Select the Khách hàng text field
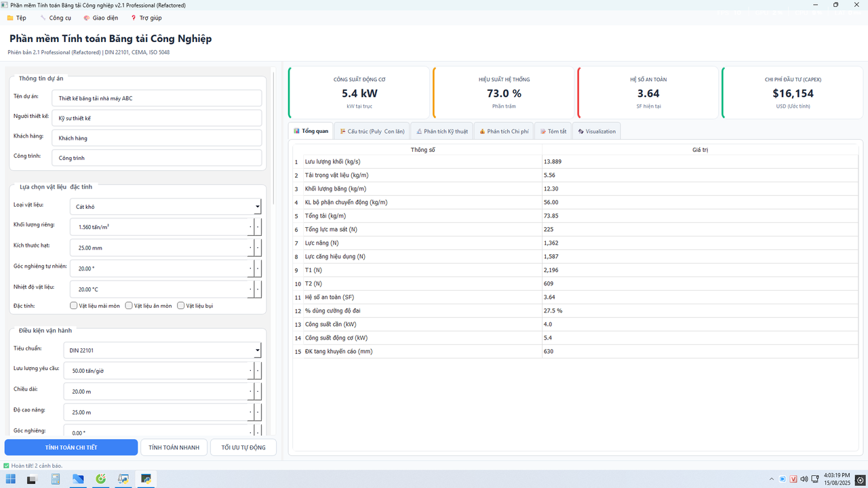Image resolution: width=868 pixels, height=488 pixels. [x=156, y=138]
